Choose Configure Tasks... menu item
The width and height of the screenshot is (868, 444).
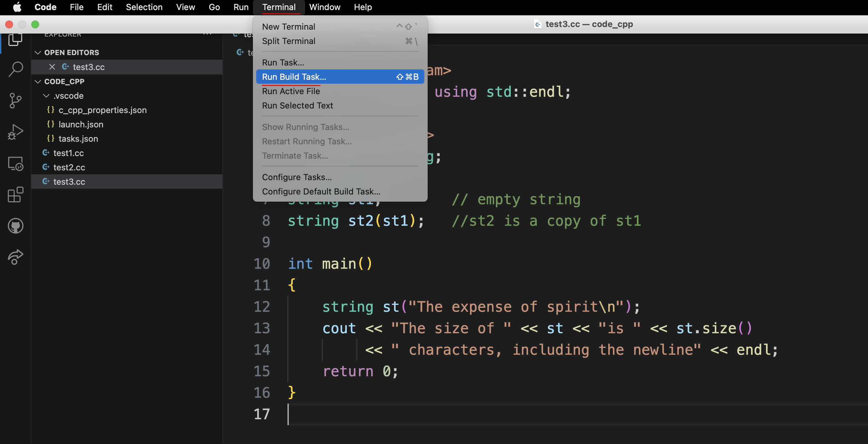pyautogui.click(x=340, y=177)
